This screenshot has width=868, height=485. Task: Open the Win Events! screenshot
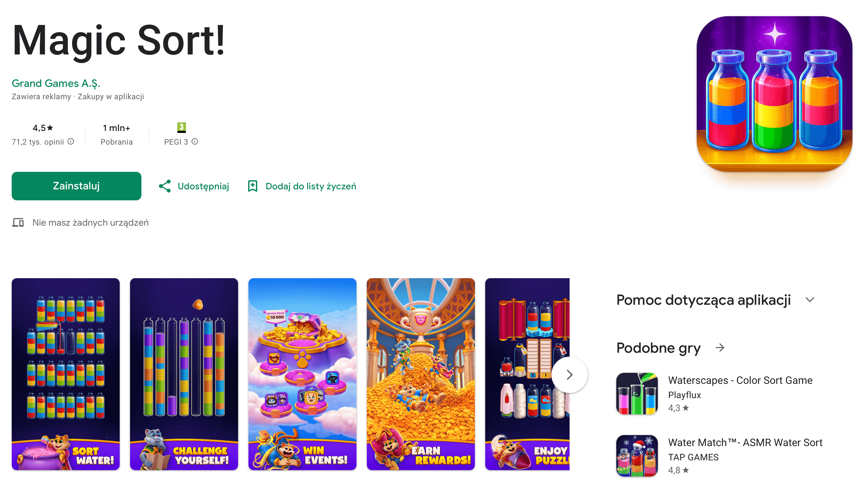tap(302, 374)
